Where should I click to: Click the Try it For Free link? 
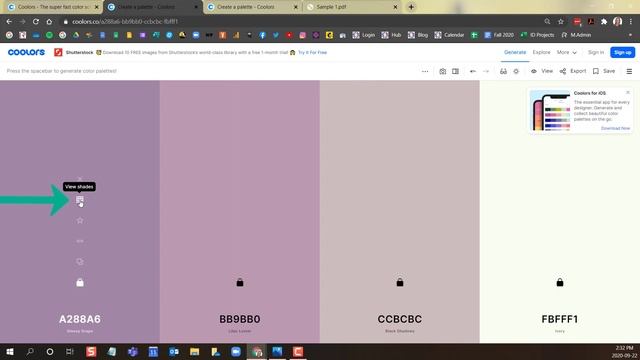pyautogui.click(x=312, y=52)
